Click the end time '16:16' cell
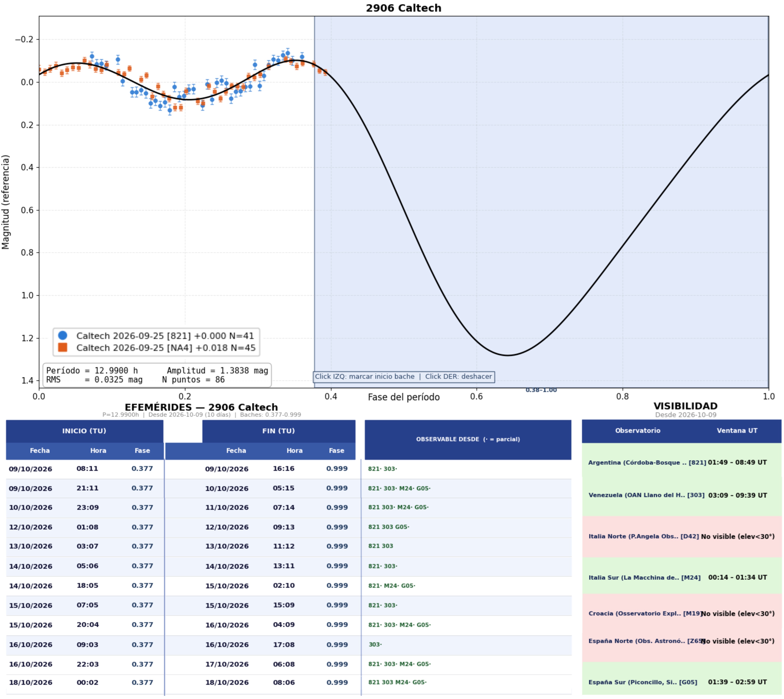 [284, 469]
